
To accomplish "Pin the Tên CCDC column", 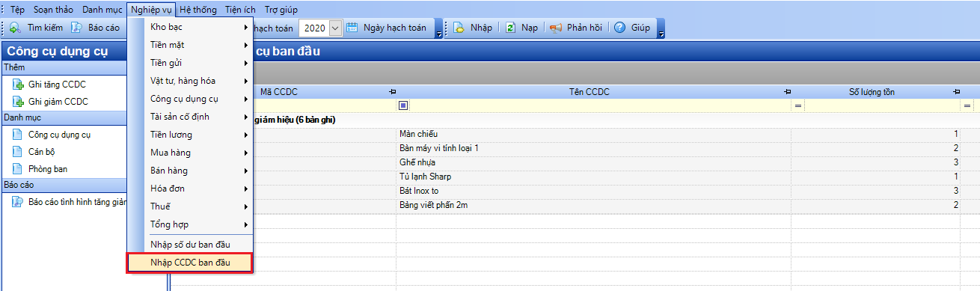I will (x=787, y=92).
